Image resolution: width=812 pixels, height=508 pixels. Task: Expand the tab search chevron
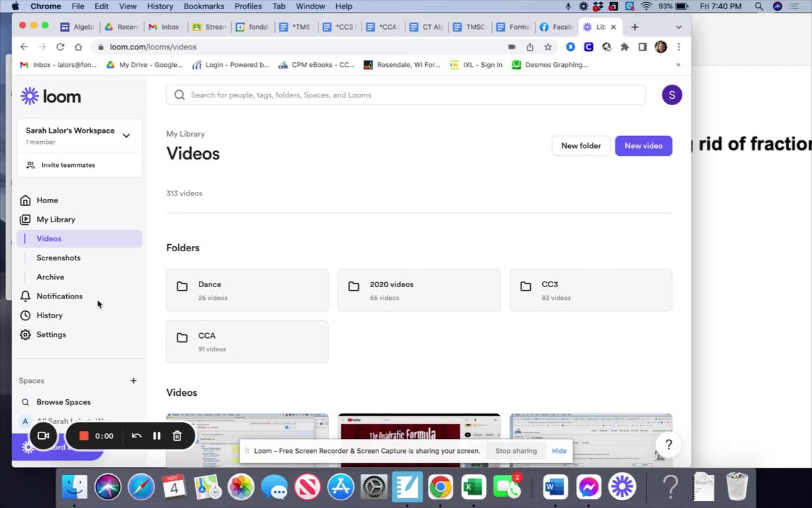pyautogui.click(x=678, y=27)
